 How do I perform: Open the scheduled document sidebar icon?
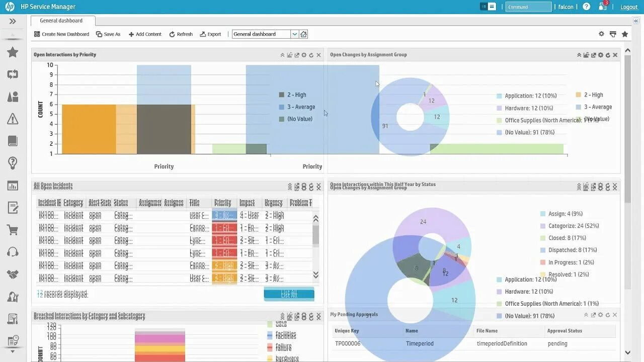click(x=13, y=340)
